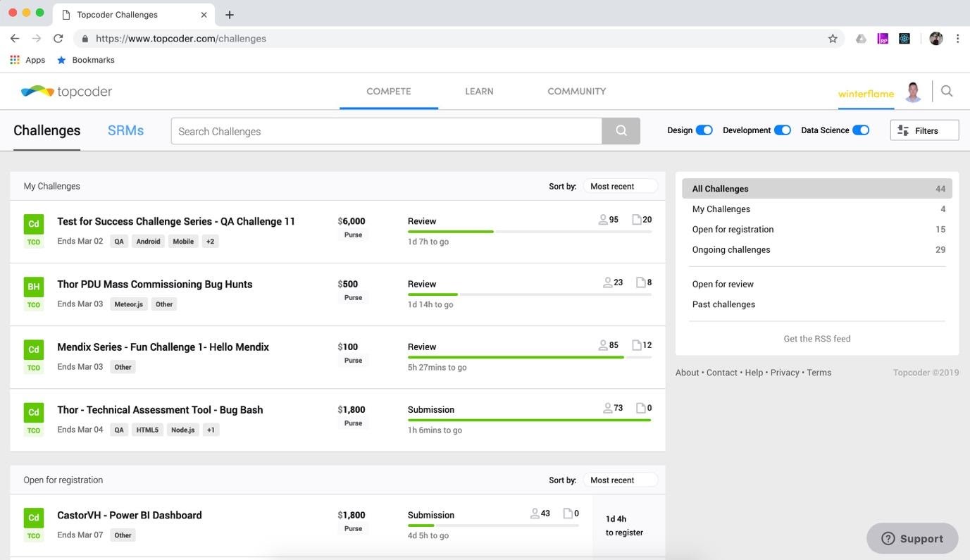Click the Search Challenges magnifier button
The width and height of the screenshot is (970, 560).
(621, 131)
